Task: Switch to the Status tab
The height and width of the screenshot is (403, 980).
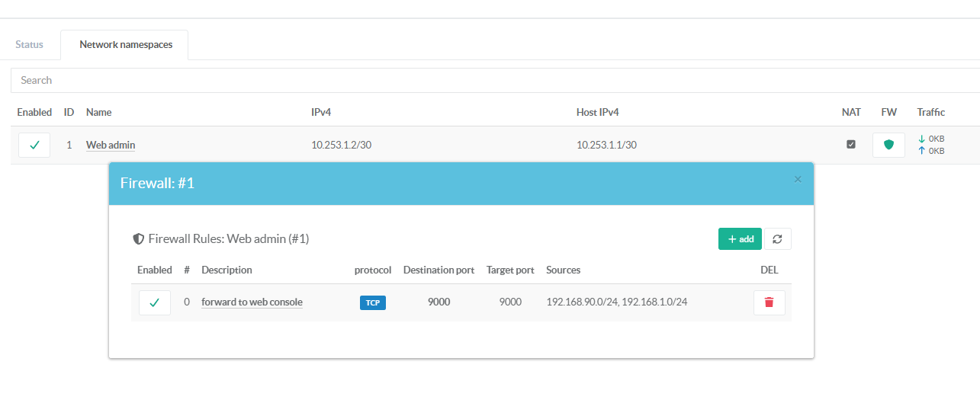Action: pos(30,44)
